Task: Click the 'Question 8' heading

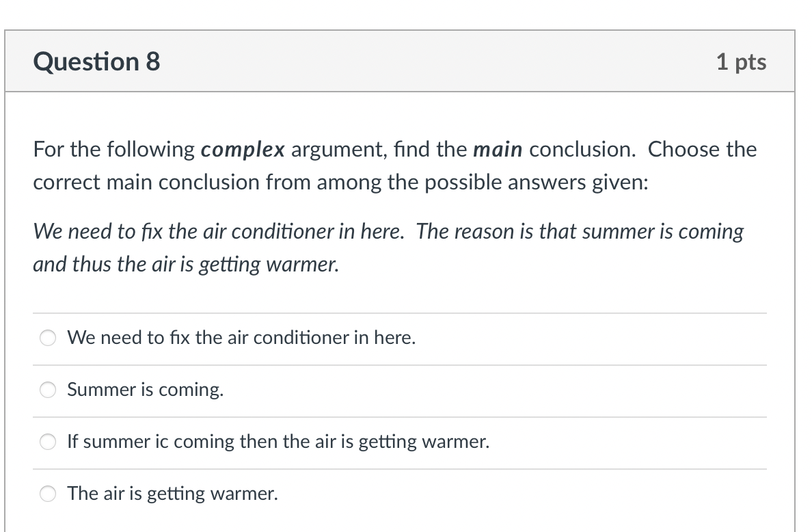Action: coord(96,62)
